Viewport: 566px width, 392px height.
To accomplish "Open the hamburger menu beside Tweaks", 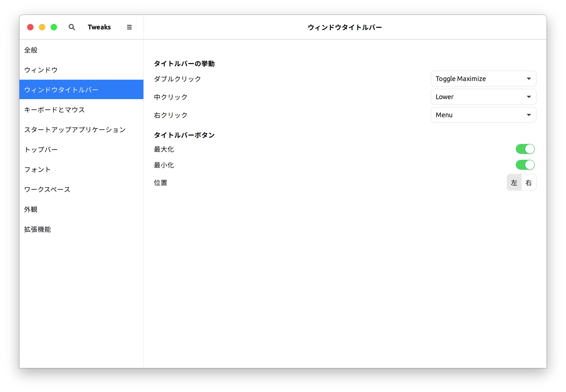I will tap(129, 27).
